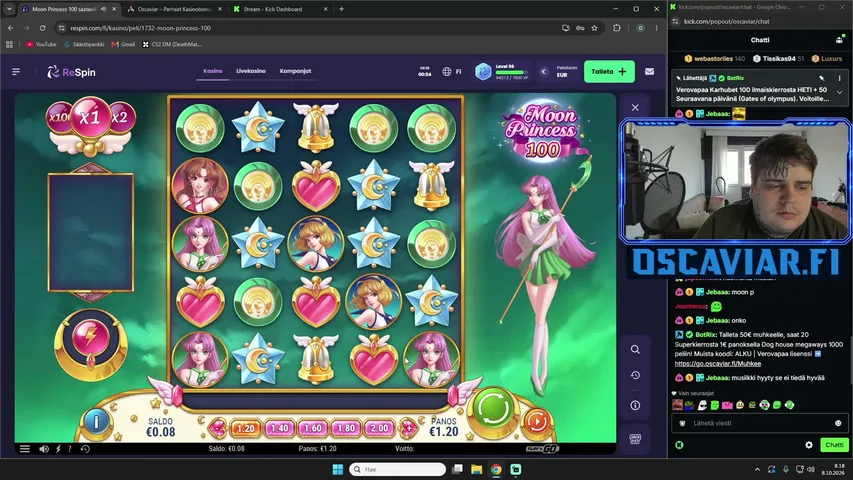
Task: Switch to Stream Kick Dashboard tab
Action: pos(280,9)
